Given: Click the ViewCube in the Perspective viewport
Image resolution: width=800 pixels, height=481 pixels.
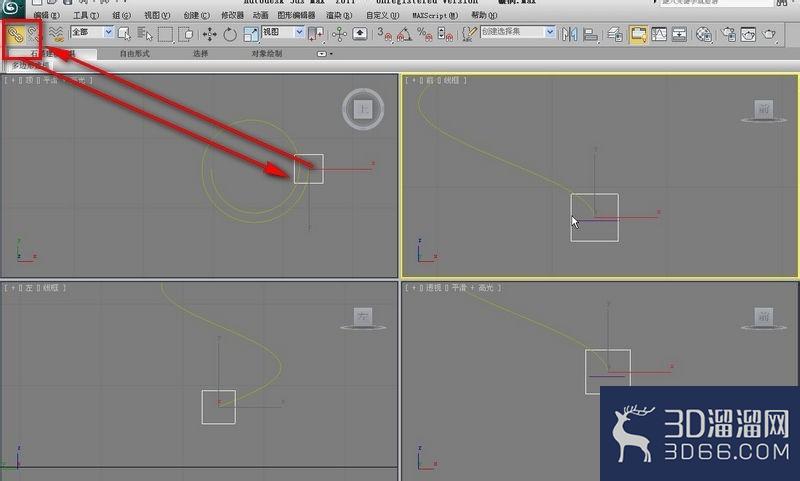Looking at the screenshot, I should [x=763, y=317].
